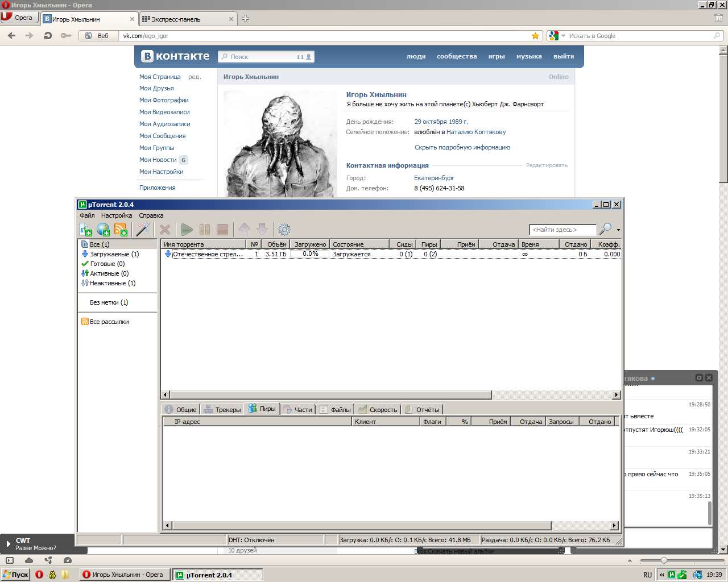Click the green Start torrent icon
This screenshot has height=582, width=728.
187,230
